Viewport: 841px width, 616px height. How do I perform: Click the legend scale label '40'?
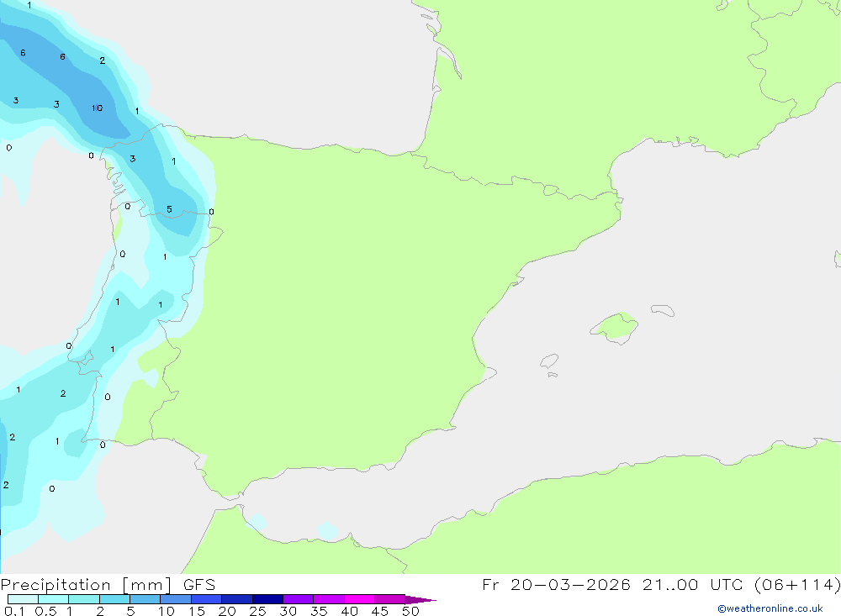pyautogui.click(x=349, y=611)
